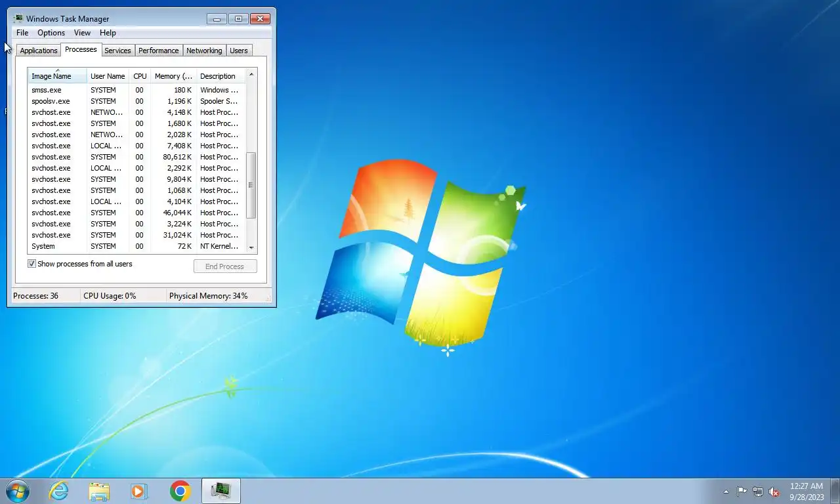Viewport: 840px width, 504px height.
Task: Sort by Memory column header
Action: (x=173, y=76)
